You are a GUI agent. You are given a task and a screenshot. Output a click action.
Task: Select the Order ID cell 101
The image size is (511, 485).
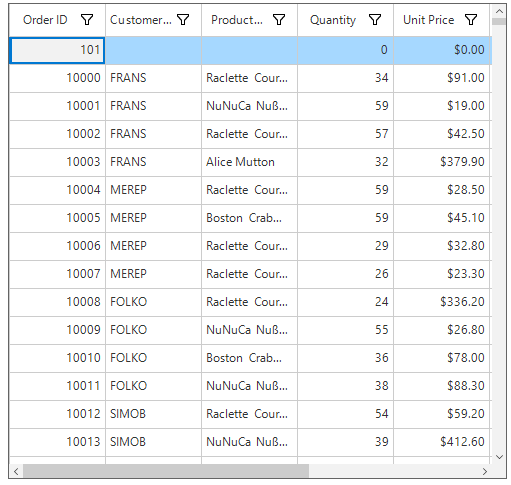[x=57, y=50]
